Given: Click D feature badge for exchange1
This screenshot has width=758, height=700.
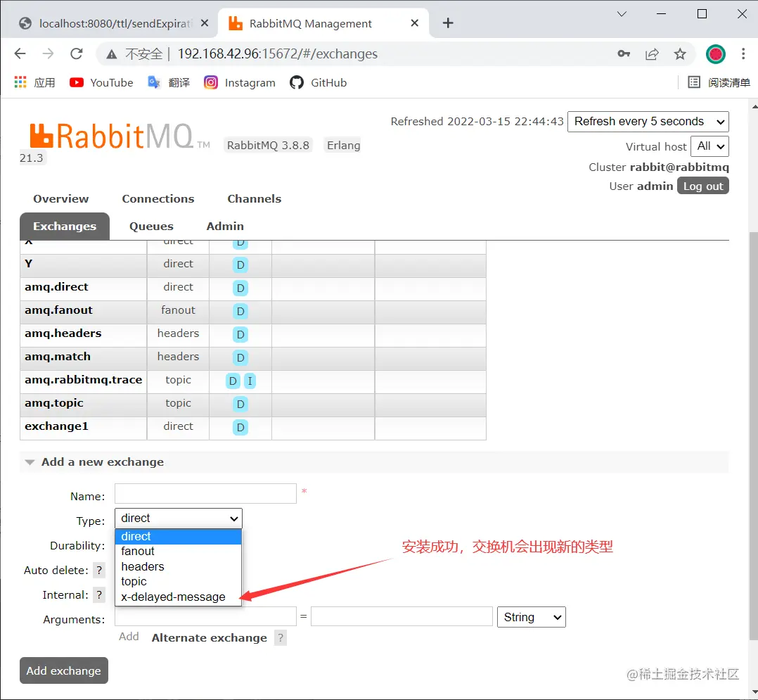Looking at the screenshot, I should [x=240, y=428].
